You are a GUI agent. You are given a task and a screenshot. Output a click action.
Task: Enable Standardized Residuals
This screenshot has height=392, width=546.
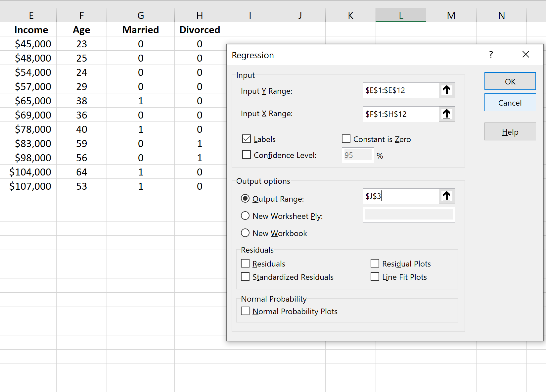click(245, 276)
